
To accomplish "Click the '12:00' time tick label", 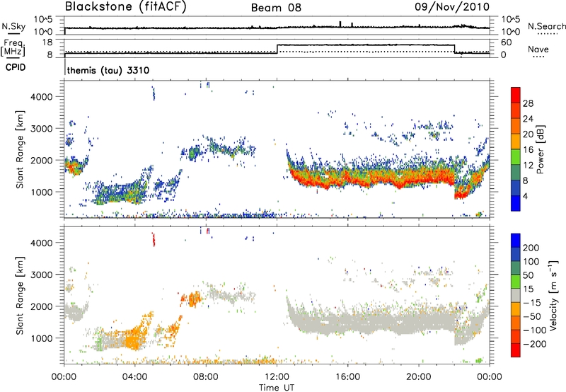I will pos(277,377).
